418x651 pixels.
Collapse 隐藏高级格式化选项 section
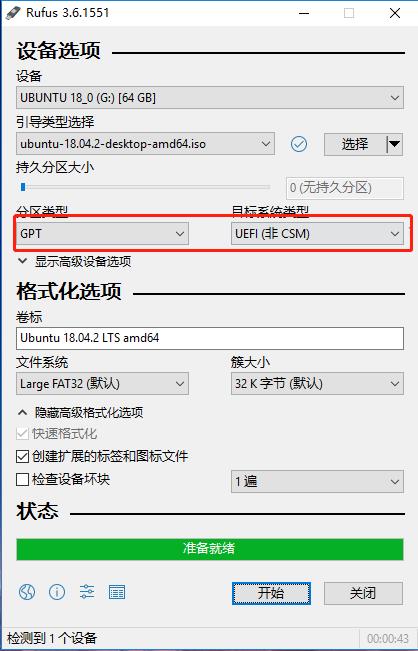[81, 412]
